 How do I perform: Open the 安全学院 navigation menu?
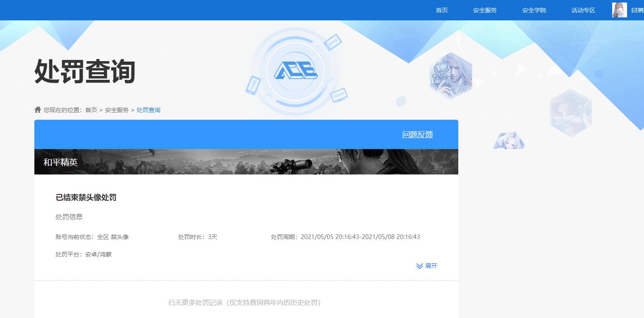(534, 10)
